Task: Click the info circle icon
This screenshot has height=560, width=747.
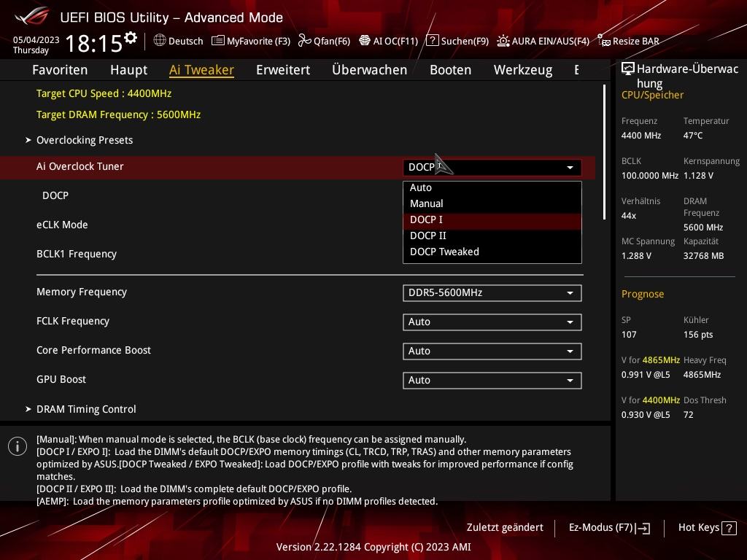Action: click(18, 446)
